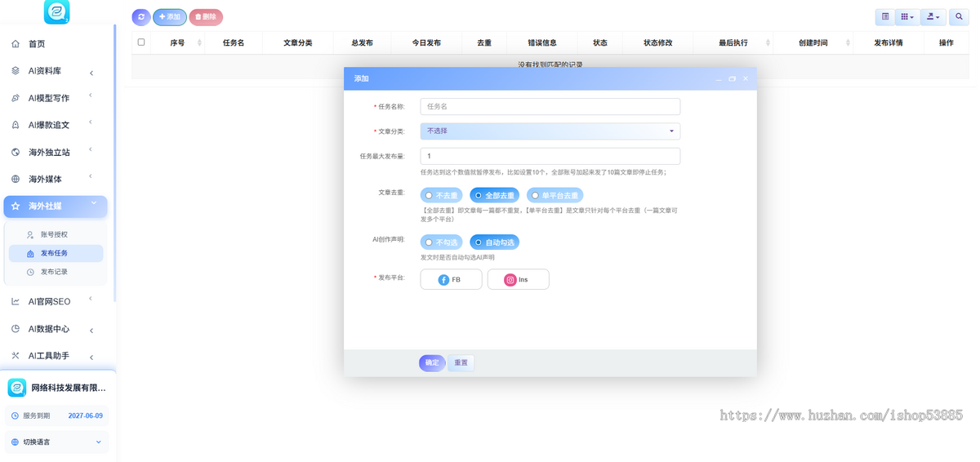The height and width of the screenshot is (462, 980).
Task: Click the AI资料库 layers icon
Action: [16, 71]
